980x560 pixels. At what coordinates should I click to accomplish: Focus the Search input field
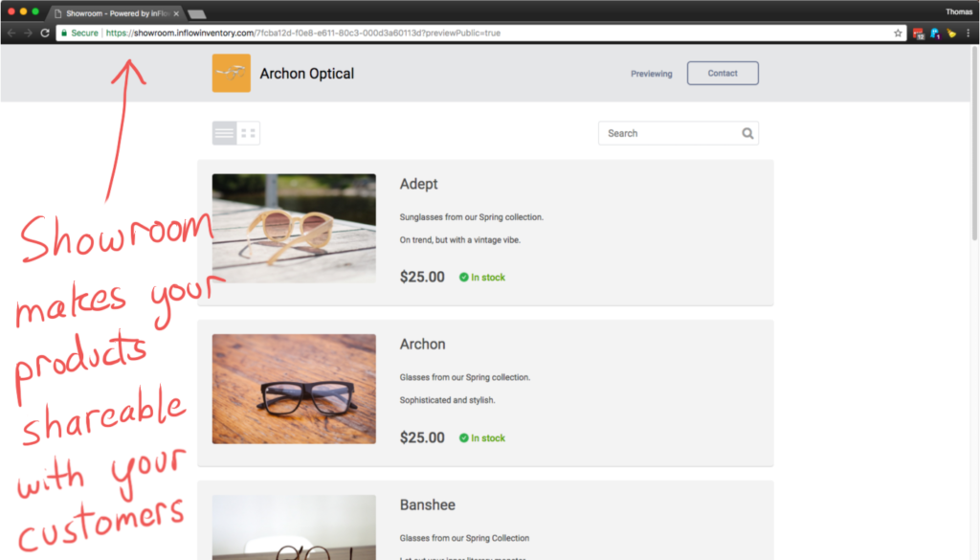click(x=679, y=133)
